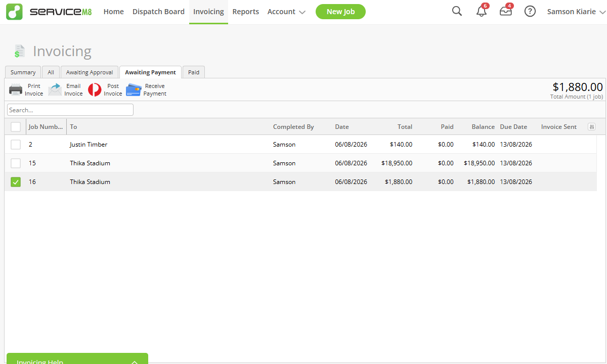Screen dimensions: 607x364
Task: Sort by the Paid column header
Action: tap(447, 127)
